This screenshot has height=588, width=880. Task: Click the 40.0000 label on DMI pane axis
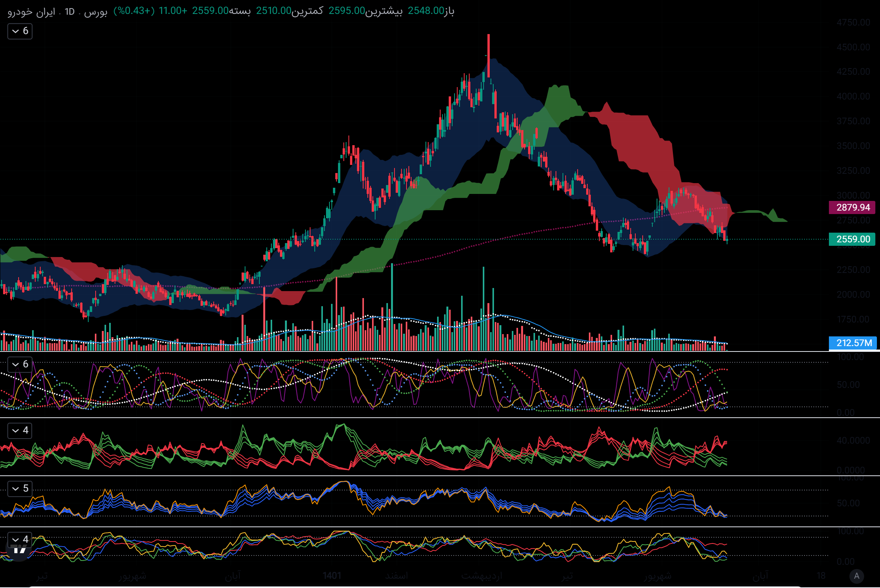pyautogui.click(x=853, y=441)
